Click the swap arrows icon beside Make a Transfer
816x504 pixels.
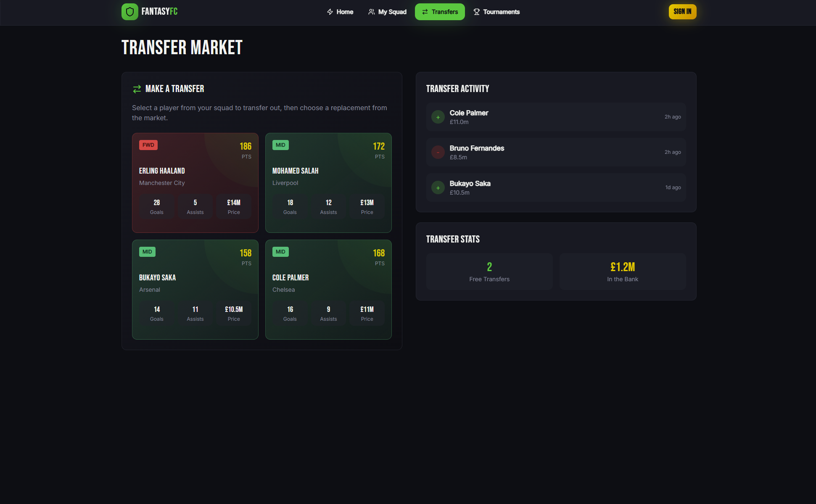137,89
